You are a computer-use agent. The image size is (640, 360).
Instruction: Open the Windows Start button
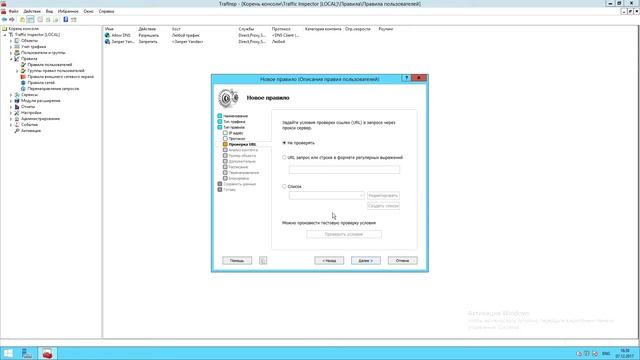click(8, 353)
